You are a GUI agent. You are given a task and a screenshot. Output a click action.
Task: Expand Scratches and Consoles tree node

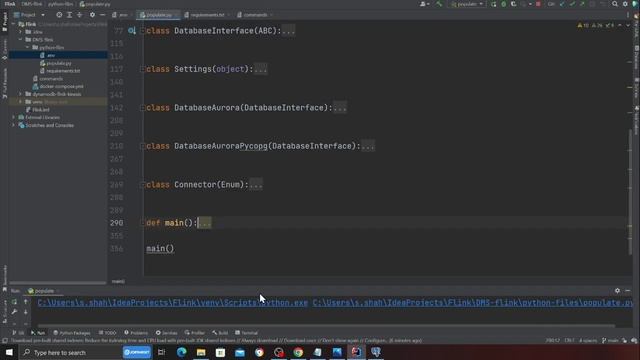pos(13,125)
